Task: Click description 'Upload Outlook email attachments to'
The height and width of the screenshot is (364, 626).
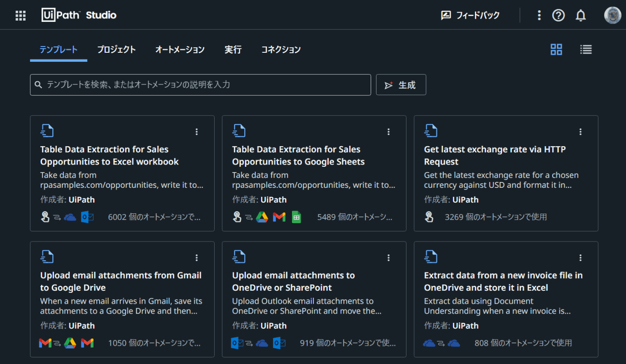Action: [x=307, y=306]
